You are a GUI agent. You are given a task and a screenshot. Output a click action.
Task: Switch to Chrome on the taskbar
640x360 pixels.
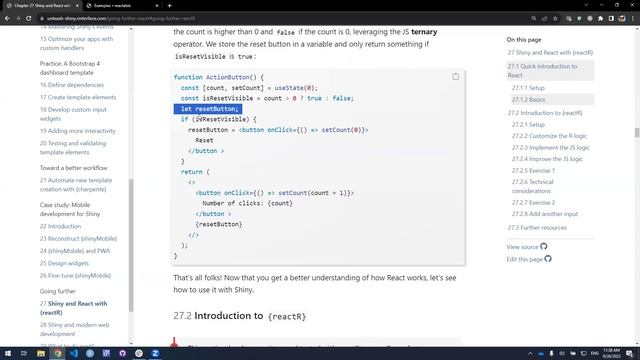57,353
